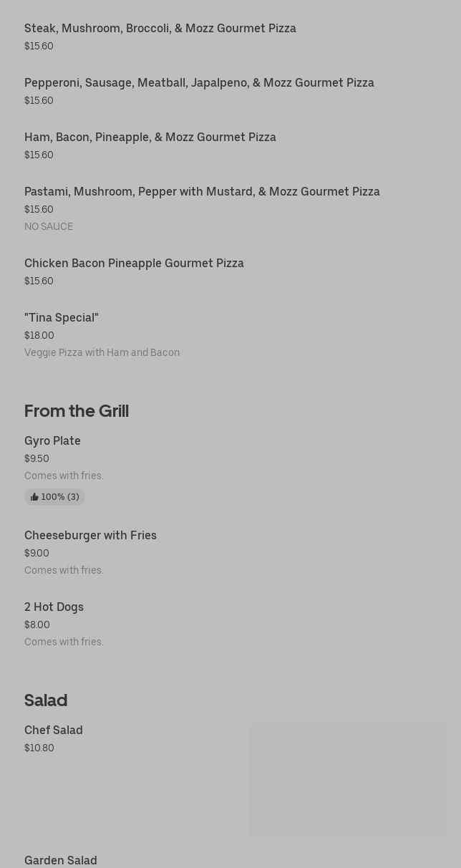The height and width of the screenshot is (868, 461).
Task: Choose Ham, Bacon, Pineapple & Mozz Gourmet Pizza
Action: point(150,138)
